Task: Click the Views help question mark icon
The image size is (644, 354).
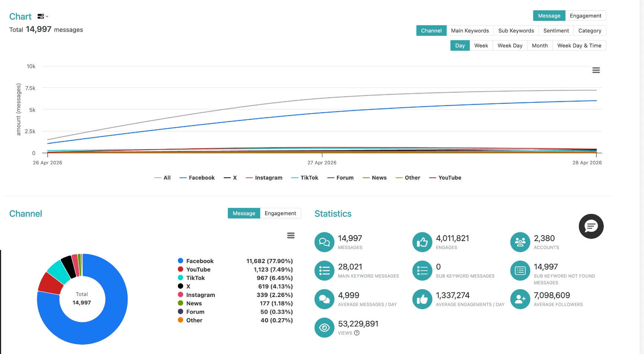Action: coord(357,333)
